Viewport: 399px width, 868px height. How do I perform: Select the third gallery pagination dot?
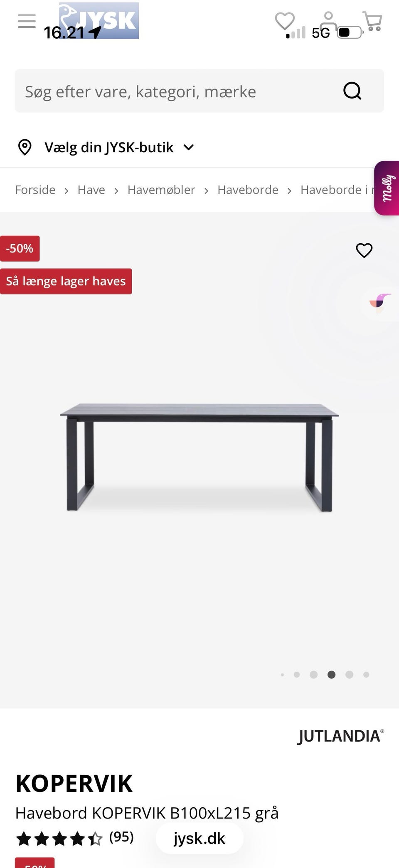tap(314, 675)
